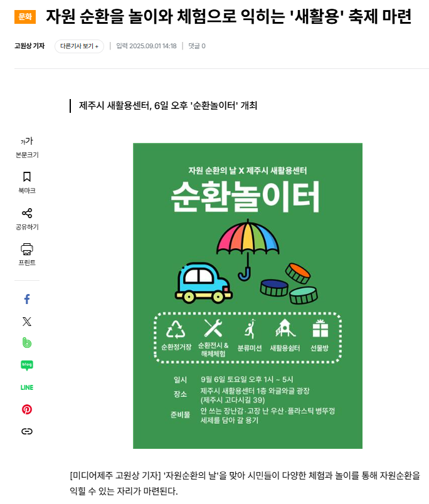Bookmark this article with 북마크 icon
The height and width of the screenshot is (504, 429).
[27, 182]
